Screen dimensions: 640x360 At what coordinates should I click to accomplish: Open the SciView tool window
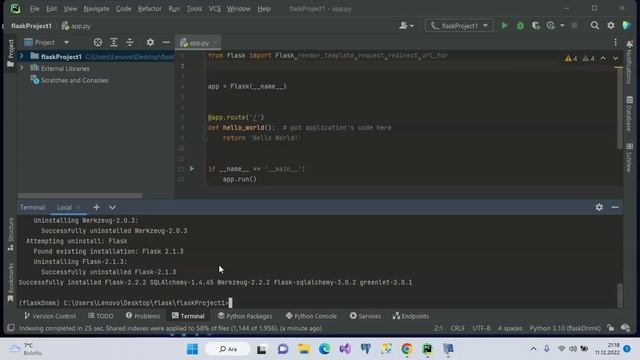629,158
